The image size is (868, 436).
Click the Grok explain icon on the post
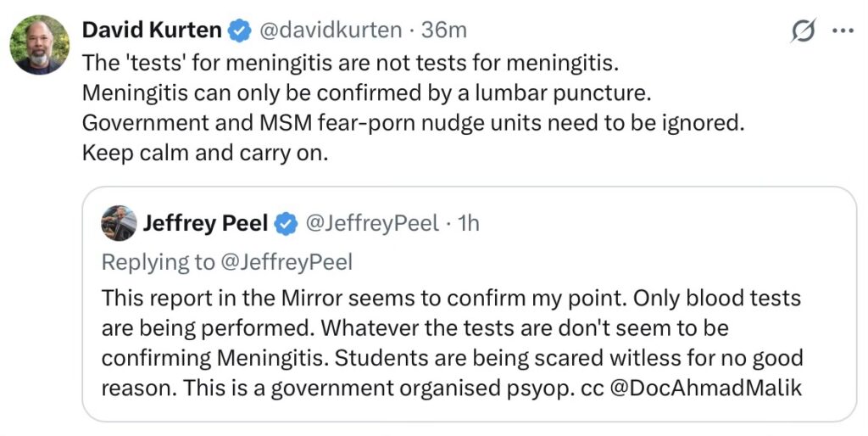pos(802,31)
